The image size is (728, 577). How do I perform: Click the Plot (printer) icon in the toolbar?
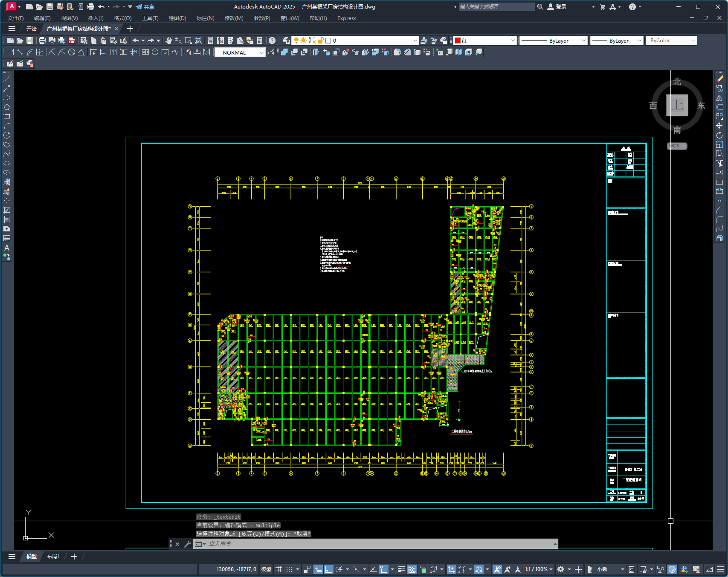pyautogui.click(x=42, y=40)
